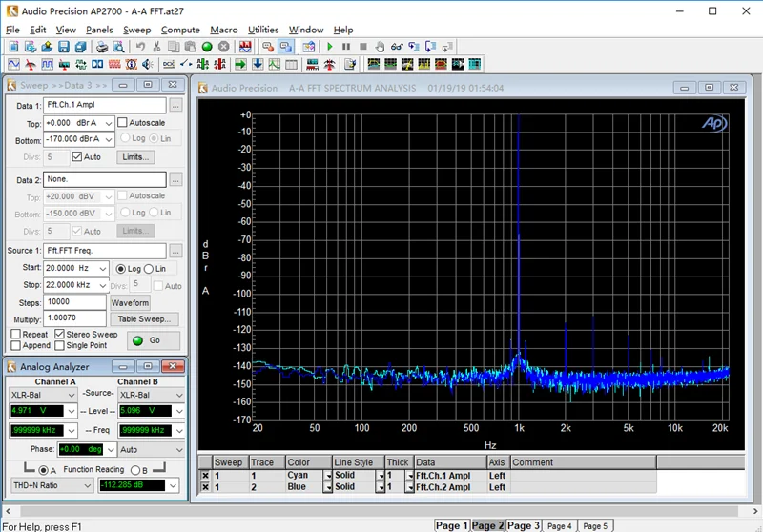Open the Cyan trace color dropdown

click(x=328, y=476)
